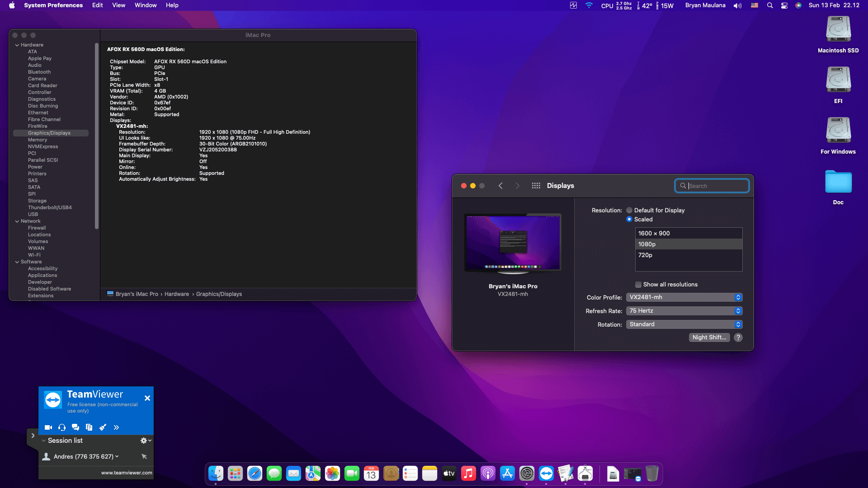Collapse Network section in System Information sidebar
Image resolution: width=868 pixels, height=488 pixels.
point(17,221)
